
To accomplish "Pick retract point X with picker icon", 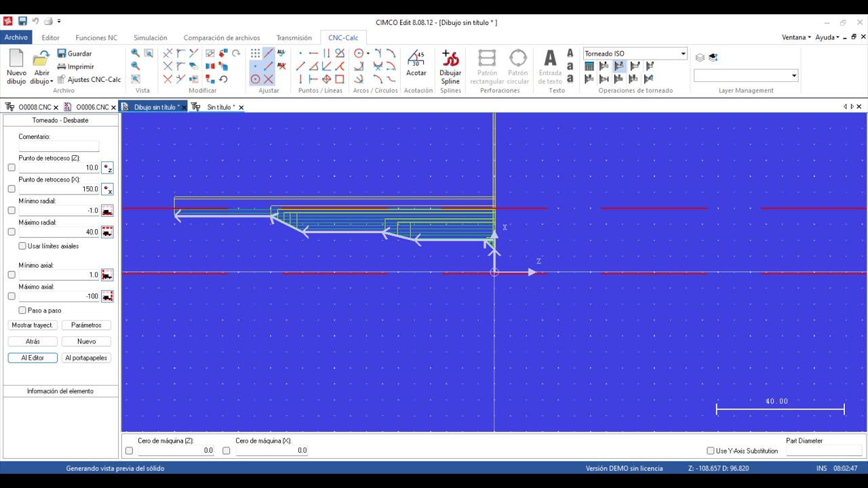I will 107,189.
